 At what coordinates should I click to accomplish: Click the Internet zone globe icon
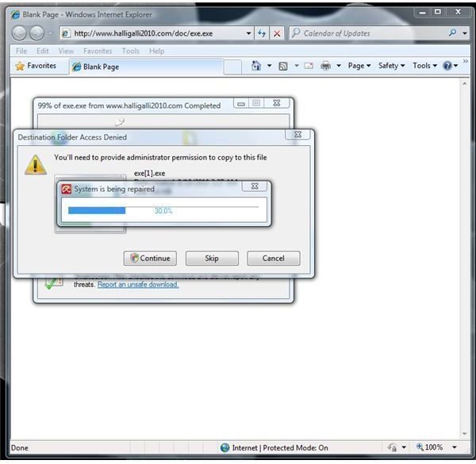(225, 447)
